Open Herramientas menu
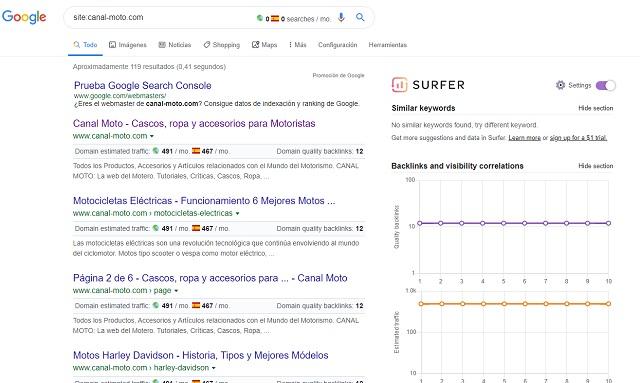This screenshot has width=640, height=383. tap(388, 45)
